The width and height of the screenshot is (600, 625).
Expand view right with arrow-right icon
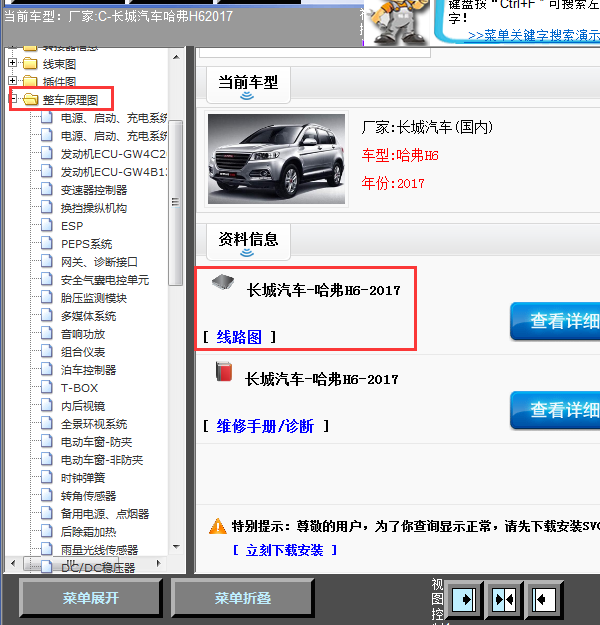pyautogui.click(x=463, y=599)
